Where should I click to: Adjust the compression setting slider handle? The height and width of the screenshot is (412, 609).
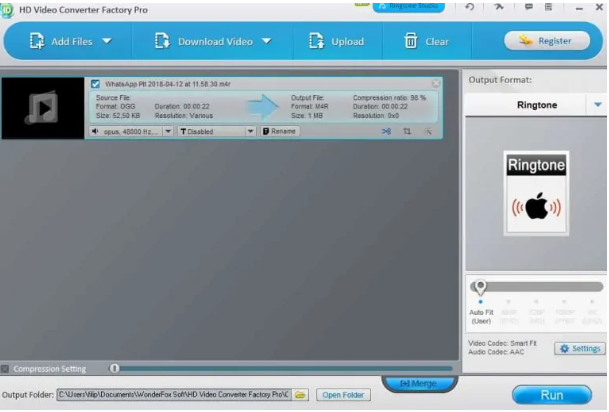click(114, 369)
